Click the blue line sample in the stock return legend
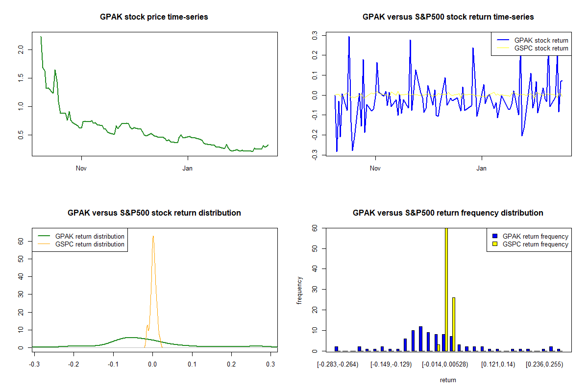Screen dimensions: 588x392 click(503, 41)
